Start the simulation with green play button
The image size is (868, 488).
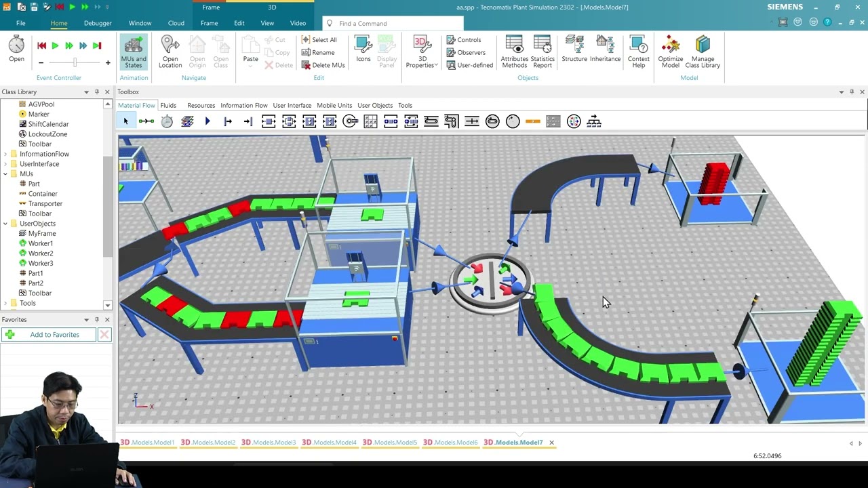[x=55, y=45]
